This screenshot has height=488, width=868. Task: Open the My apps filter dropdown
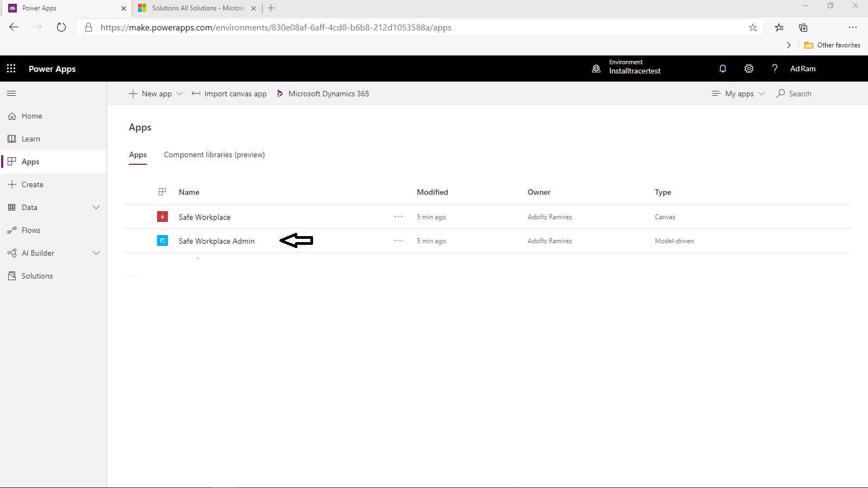(738, 94)
